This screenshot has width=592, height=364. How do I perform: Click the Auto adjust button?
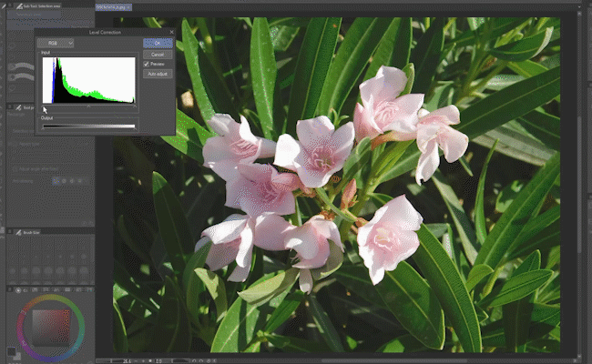click(158, 74)
